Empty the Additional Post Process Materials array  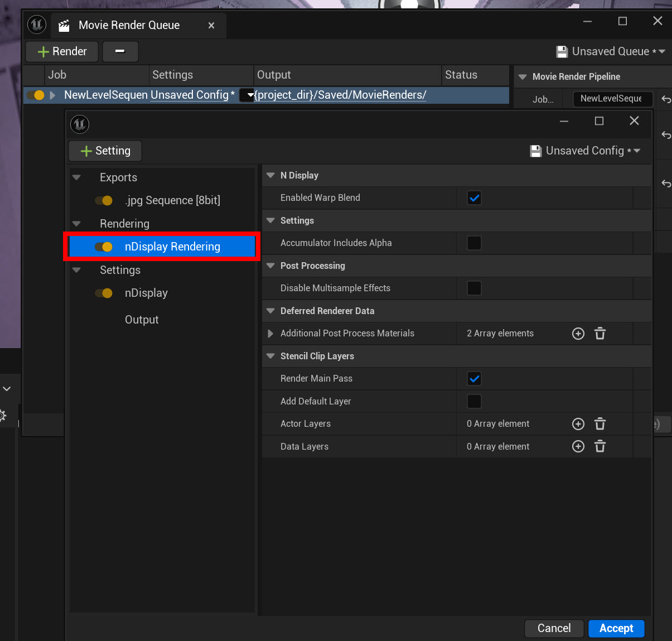pos(600,334)
